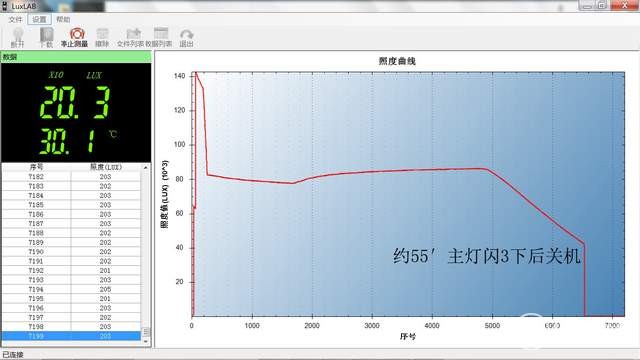Click the 照度(LUX) column header

tap(106, 167)
